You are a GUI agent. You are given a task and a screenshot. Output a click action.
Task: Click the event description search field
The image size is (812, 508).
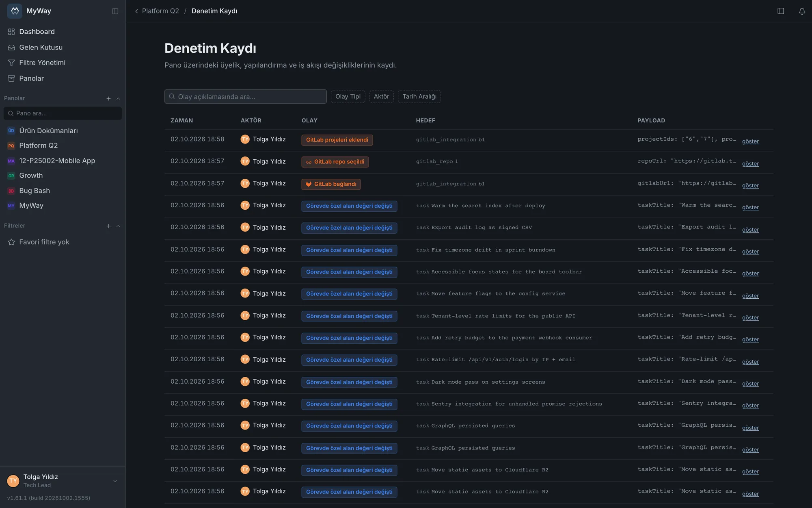click(246, 97)
